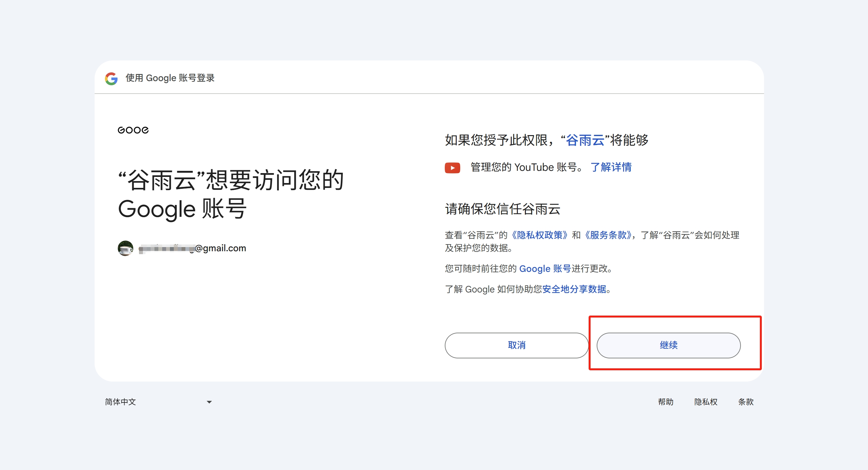Expand the language dropdown arrow

pyautogui.click(x=209, y=401)
